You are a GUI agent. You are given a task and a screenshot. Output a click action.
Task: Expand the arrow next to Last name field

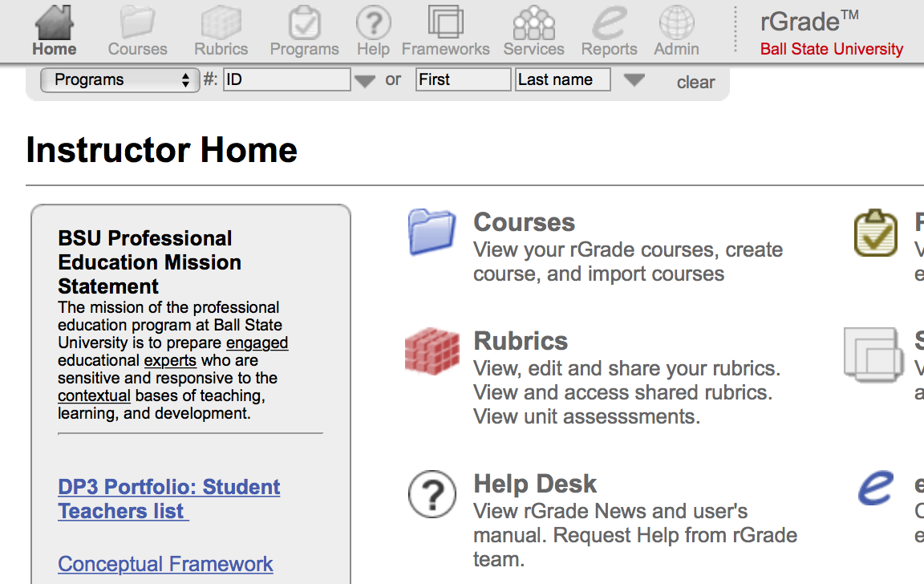click(634, 80)
